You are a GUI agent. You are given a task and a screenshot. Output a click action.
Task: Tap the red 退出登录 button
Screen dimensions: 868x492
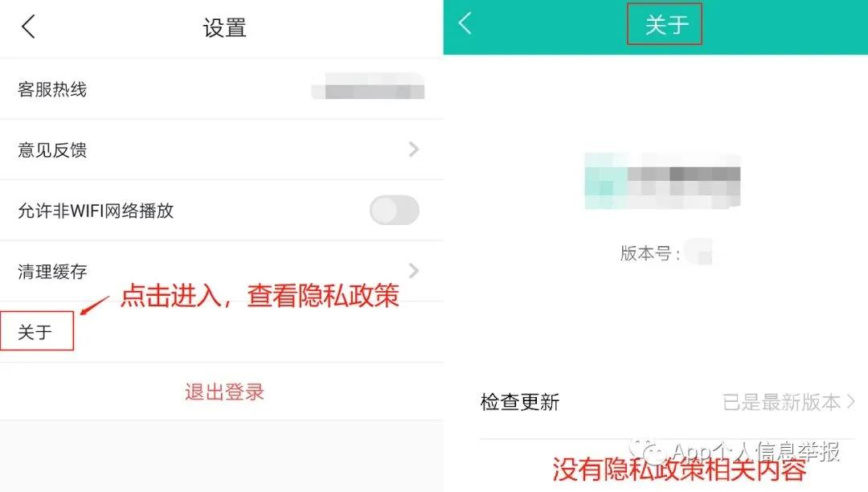click(224, 392)
